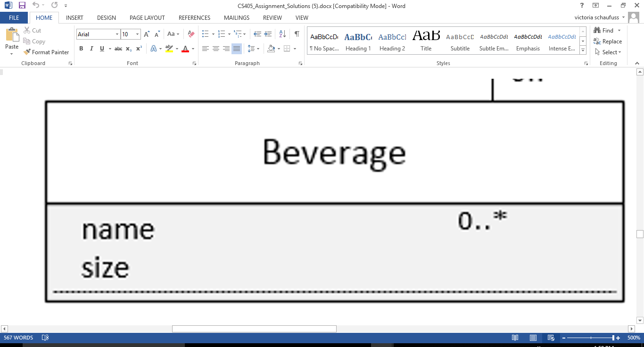Toggle Underline formatting
Screen dimensions: 644x347
coord(102,49)
